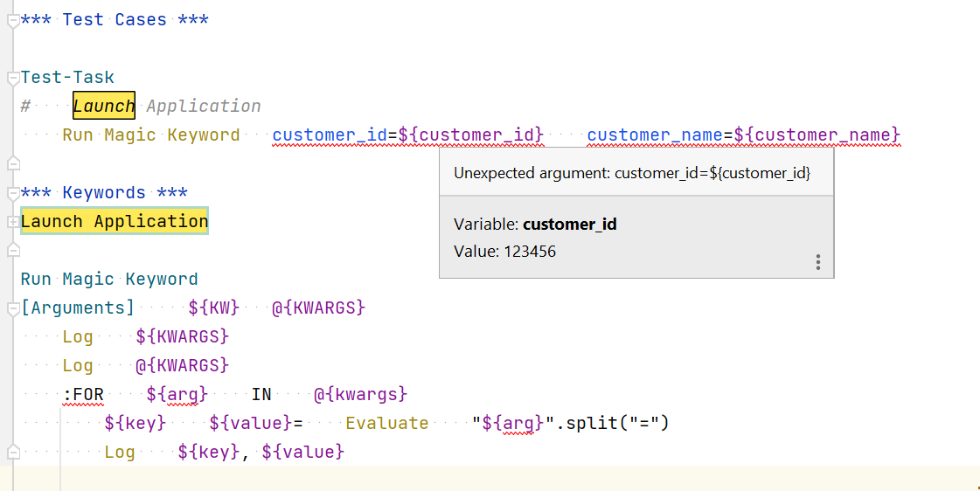Click the highlighted Launch word in the comment
Viewport: 980px width, 491px height.
coord(104,107)
